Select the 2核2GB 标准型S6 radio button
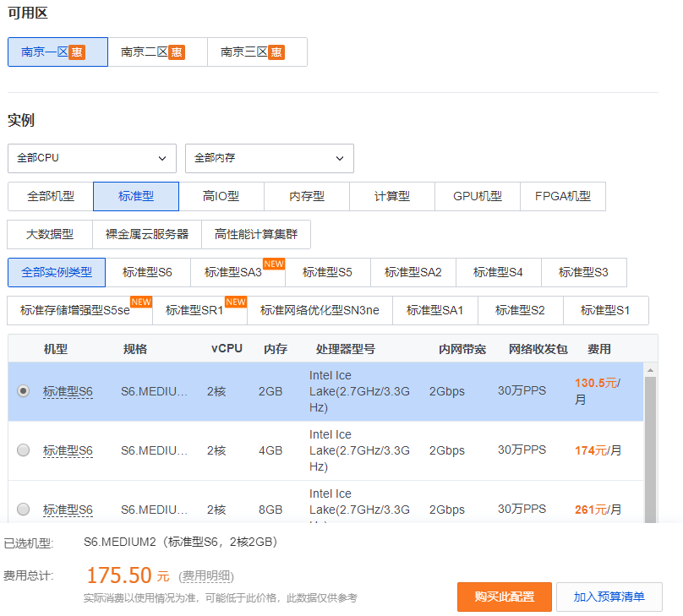Viewport: 683px width, 616px height. [23, 391]
